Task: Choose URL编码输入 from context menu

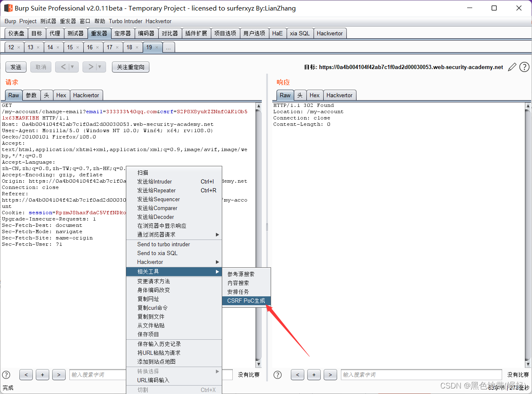Action: [x=174, y=380]
